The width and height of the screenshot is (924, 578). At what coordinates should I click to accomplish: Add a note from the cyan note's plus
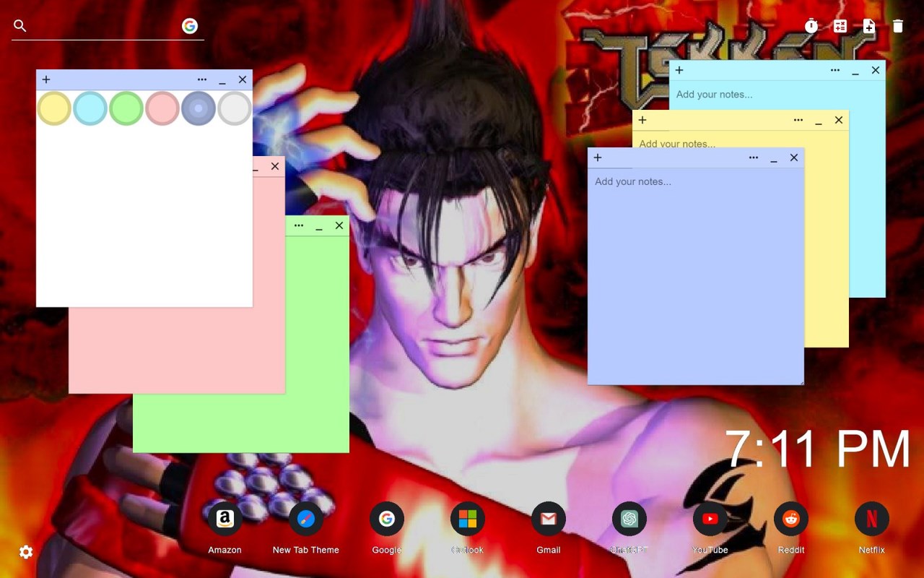pos(679,70)
